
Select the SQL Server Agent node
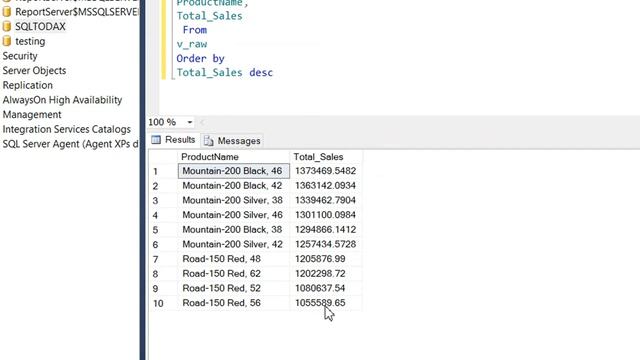coord(71,144)
